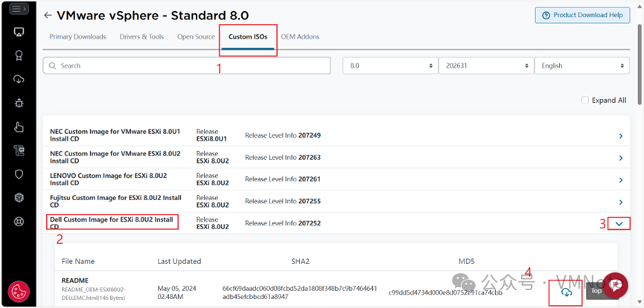Switch to Primary Downloads tab
This screenshot has width=644, height=308.
(77, 36)
